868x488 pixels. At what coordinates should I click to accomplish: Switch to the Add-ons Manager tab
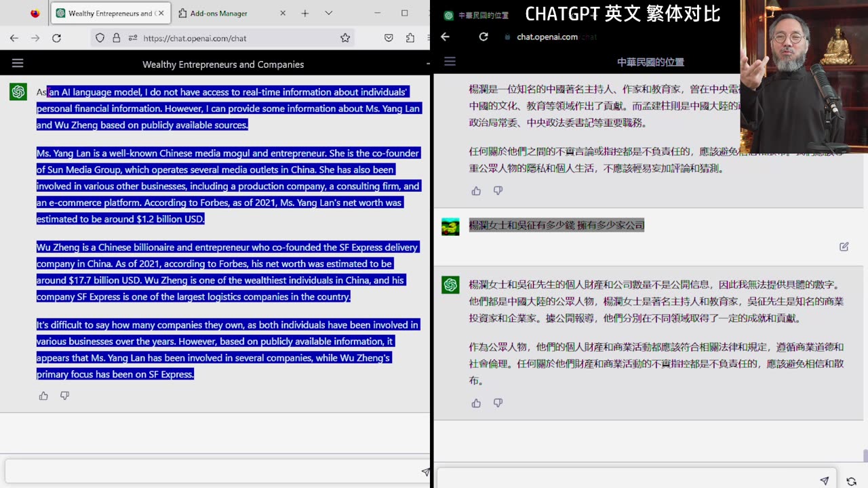click(233, 13)
